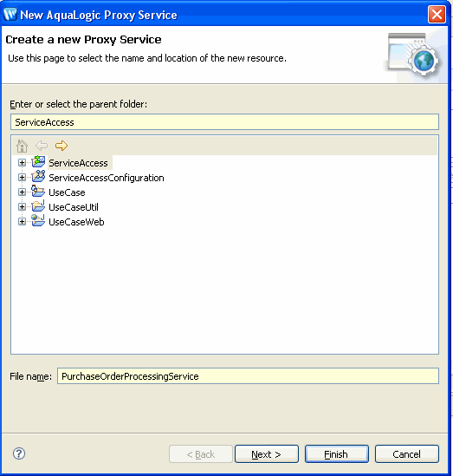The image size is (453, 476).
Task: Cancel the new proxy service dialog
Action: (x=407, y=454)
